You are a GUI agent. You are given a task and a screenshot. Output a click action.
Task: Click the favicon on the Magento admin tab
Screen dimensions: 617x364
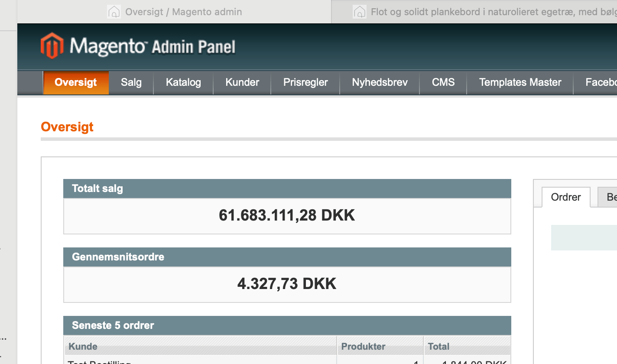click(x=114, y=12)
